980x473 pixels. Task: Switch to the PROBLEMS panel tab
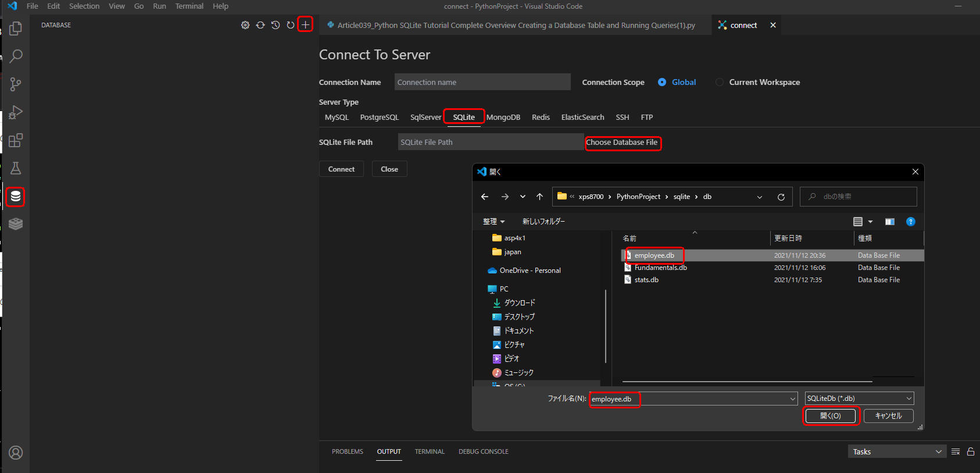(x=348, y=451)
